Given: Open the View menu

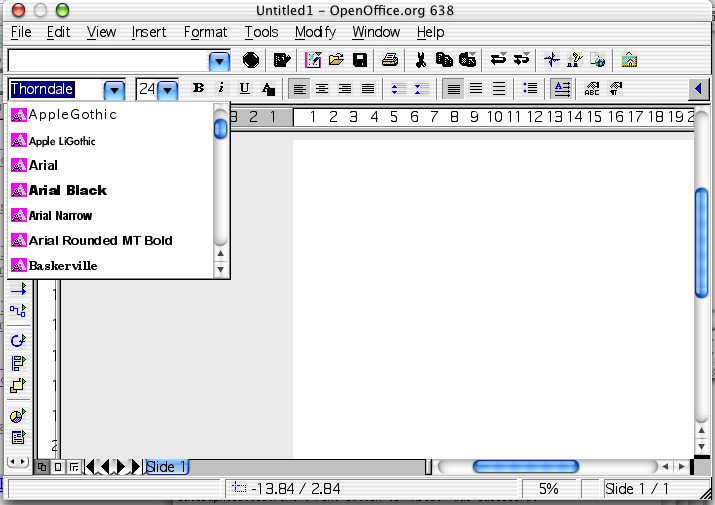Looking at the screenshot, I should pos(101,32).
